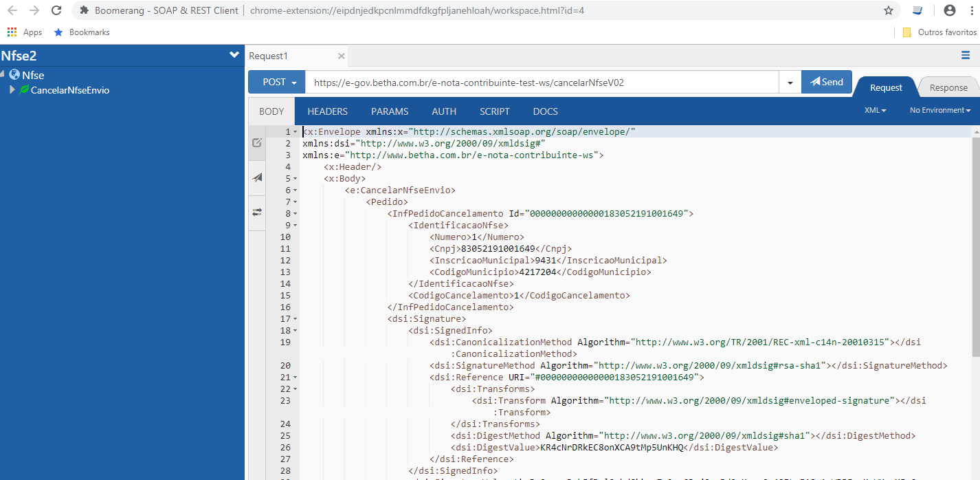Click the paper plane icon in the editor gutter
This screenshot has height=480, width=980.
pos(257,177)
